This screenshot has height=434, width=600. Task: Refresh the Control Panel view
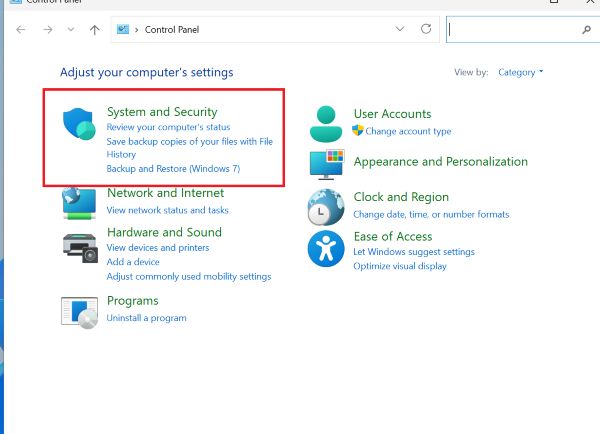pos(426,30)
